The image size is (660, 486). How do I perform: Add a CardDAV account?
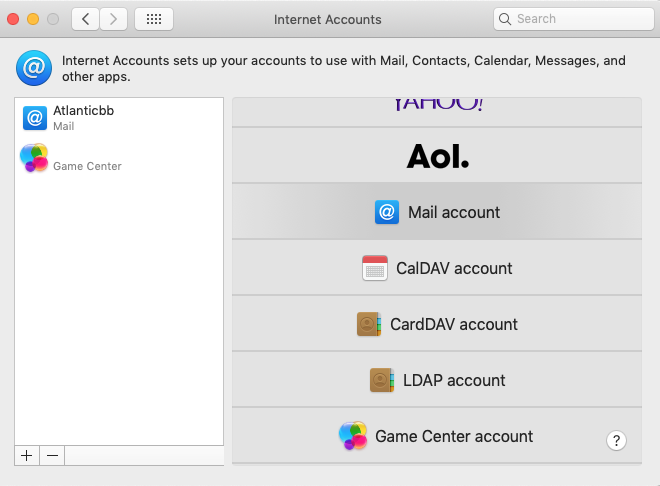tap(437, 324)
